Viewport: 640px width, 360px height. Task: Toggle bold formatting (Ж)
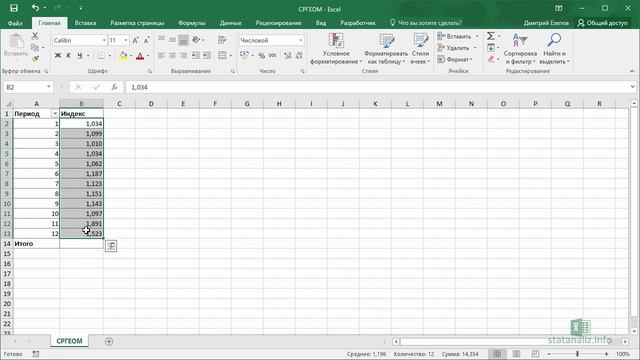pos(58,56)
